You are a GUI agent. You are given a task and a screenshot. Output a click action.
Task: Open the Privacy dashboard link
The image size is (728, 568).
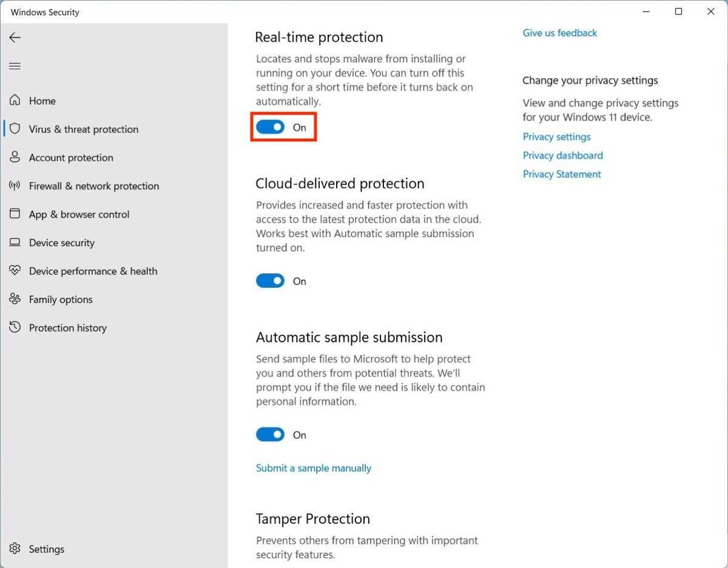click(x=563, y=156)
